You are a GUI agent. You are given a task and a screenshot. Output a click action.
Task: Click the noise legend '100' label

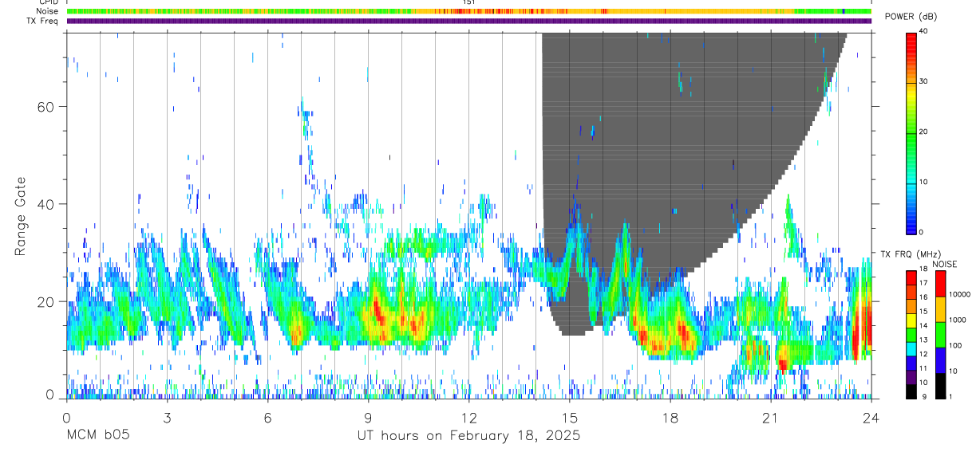954,345
